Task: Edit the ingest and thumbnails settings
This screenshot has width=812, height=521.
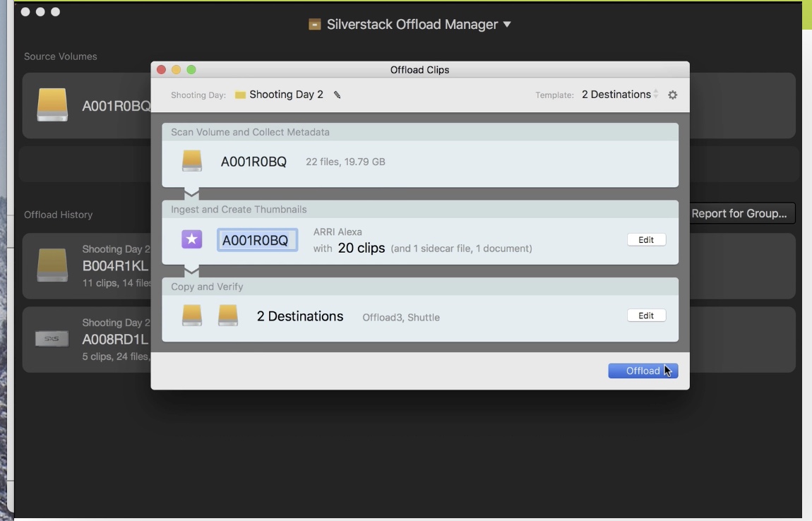Action: point(646,240)
